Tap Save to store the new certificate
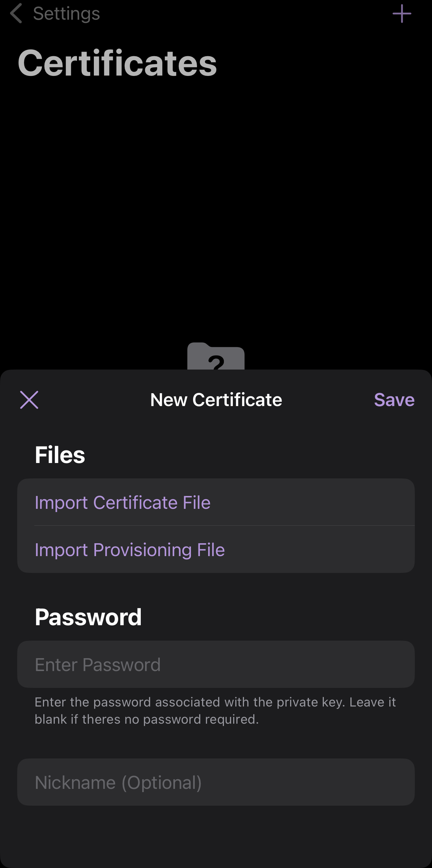432x868 pixels. pos(394,399)
